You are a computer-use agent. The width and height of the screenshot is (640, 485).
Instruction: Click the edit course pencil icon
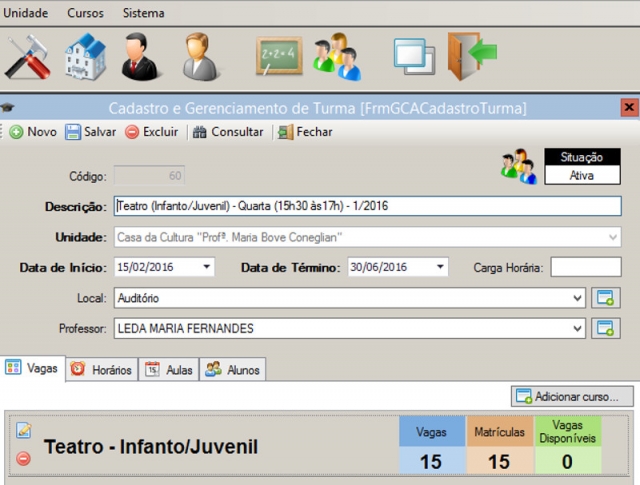pos(24,431)
